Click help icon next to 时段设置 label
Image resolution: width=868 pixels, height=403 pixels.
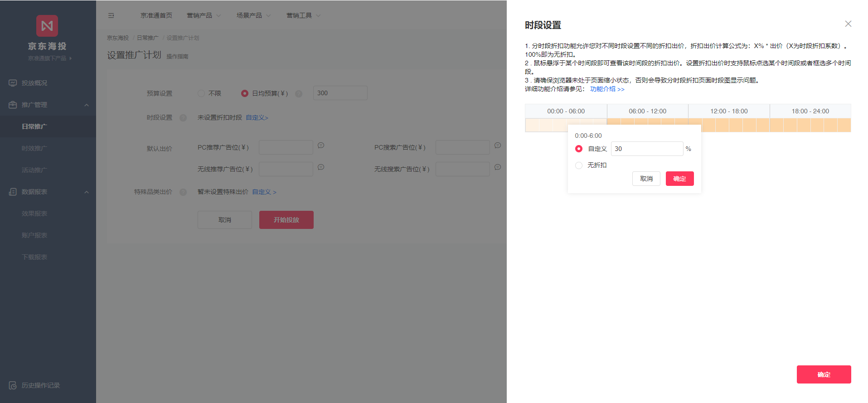pos(183,118)
